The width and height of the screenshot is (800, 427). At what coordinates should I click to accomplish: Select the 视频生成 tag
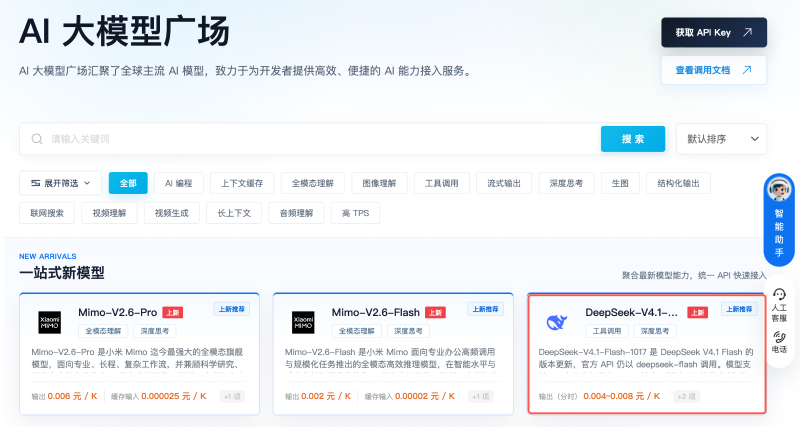click(x=171, y=213)
